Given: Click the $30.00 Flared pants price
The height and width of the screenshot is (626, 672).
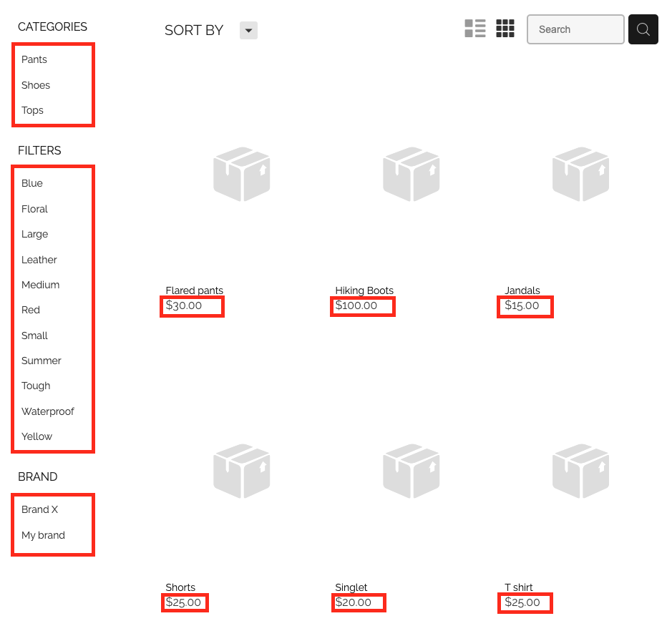Looking at the screenshot, I should click(184, 305).
